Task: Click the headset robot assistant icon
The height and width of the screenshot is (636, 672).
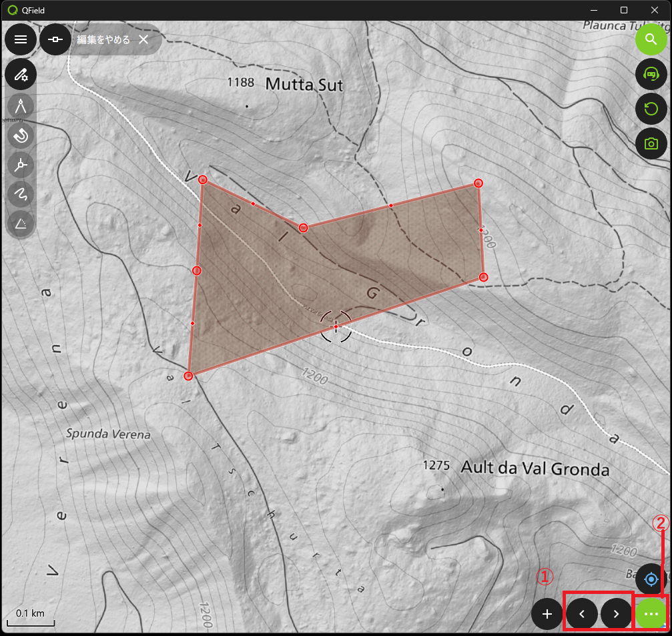Action: [x=651, y=73]
